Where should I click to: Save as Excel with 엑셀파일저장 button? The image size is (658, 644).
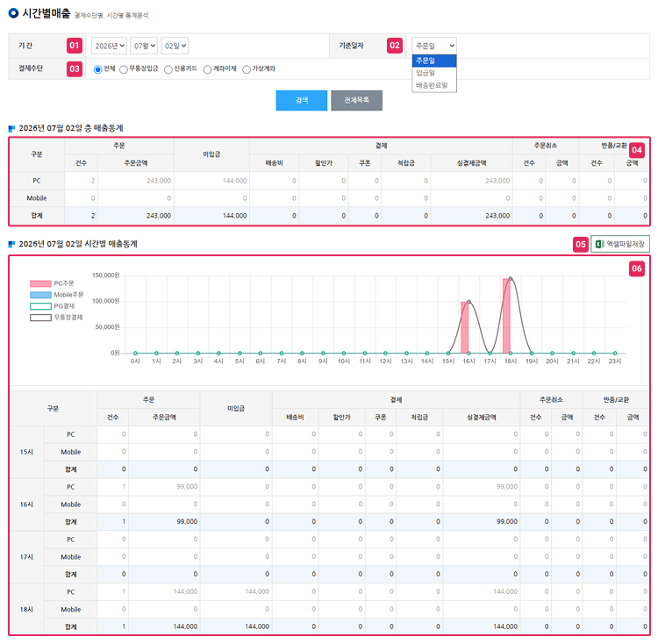620,244
